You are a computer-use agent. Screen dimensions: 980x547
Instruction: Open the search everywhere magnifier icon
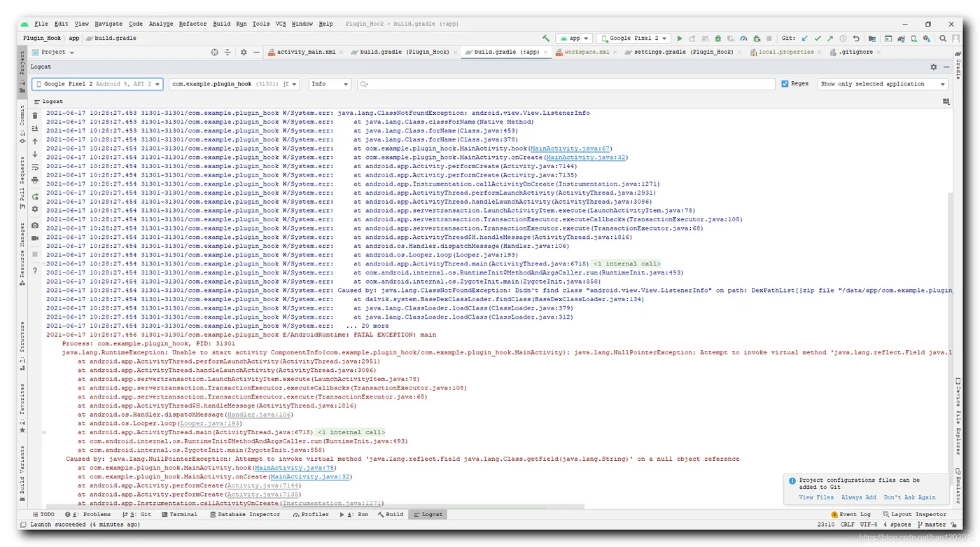943,39
